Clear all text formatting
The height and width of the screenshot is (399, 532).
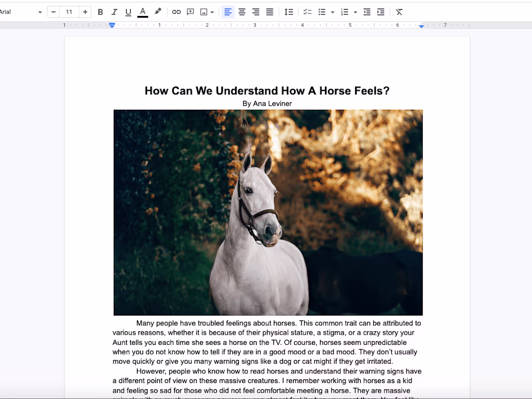click(399, 12)
